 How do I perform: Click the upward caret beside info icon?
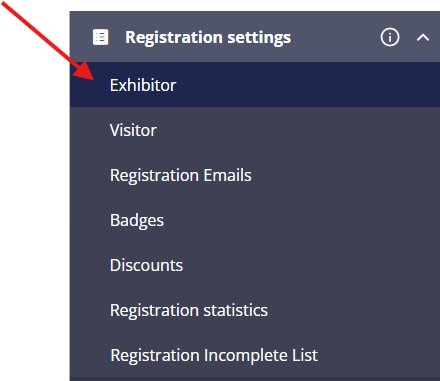423,37
